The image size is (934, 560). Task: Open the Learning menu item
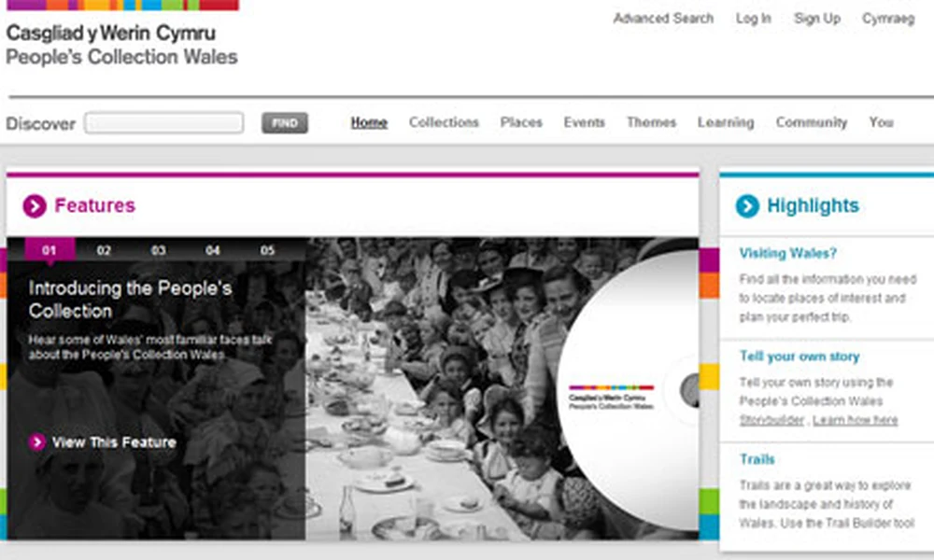pyautogui.click(x=726, y=122)
